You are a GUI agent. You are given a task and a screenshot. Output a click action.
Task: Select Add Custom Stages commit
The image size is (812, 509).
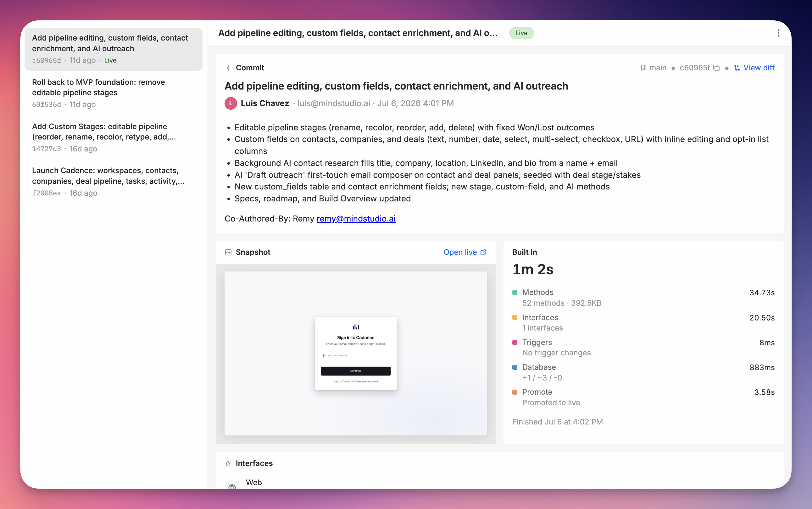click(x=114, y=137)
